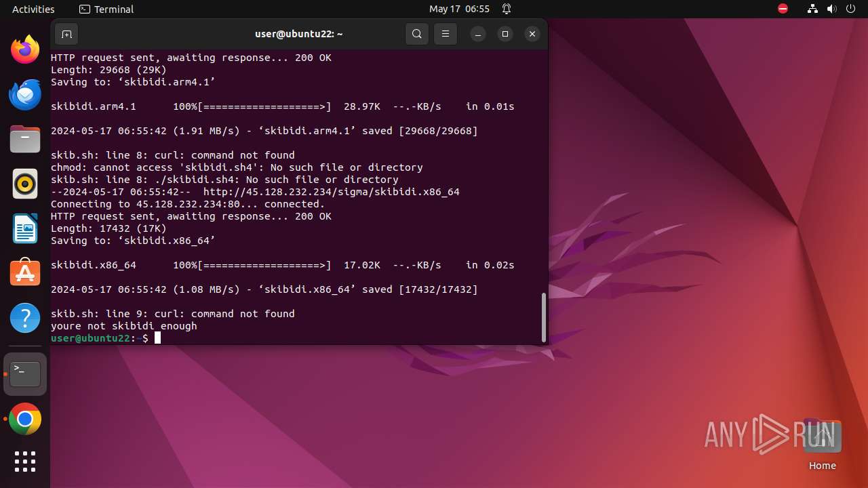Click the 'line 8: curl: command not found' line
Image resolution: width=868 pixels, height=488 pixels.
[173, 155]
